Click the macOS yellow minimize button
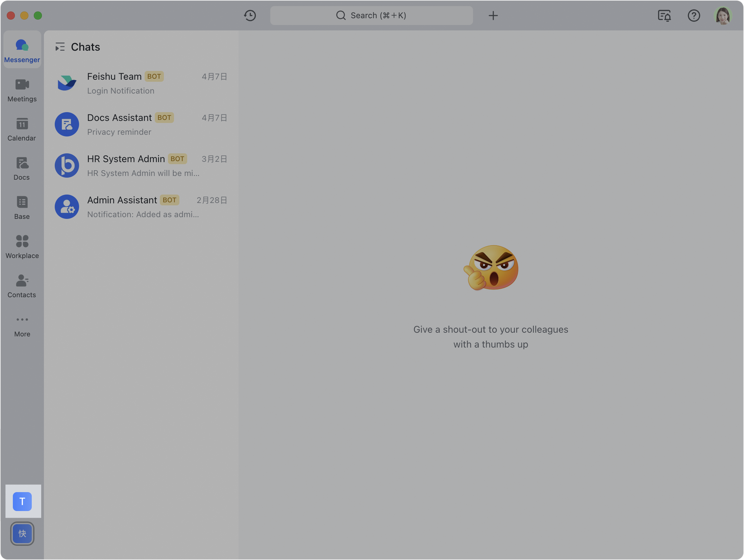This screenshot has height=560, width=744. coord(24,16)
